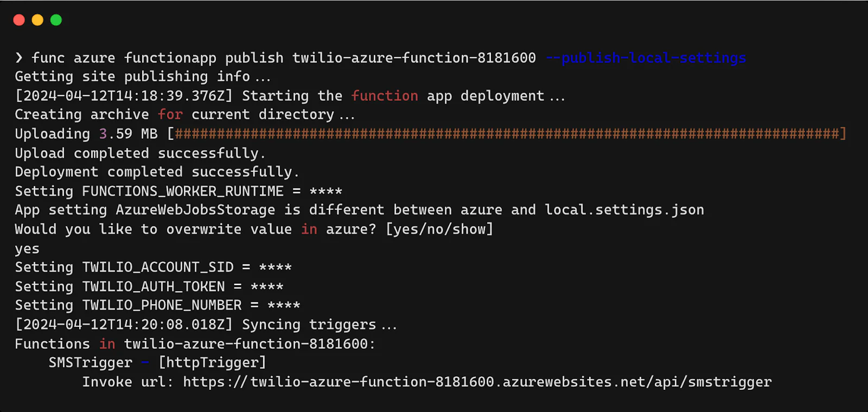Image resolution: width=868 pixels, height=412 pixels.
Task: Click the shell prompt chevron
Action: (x=19, y=57)
